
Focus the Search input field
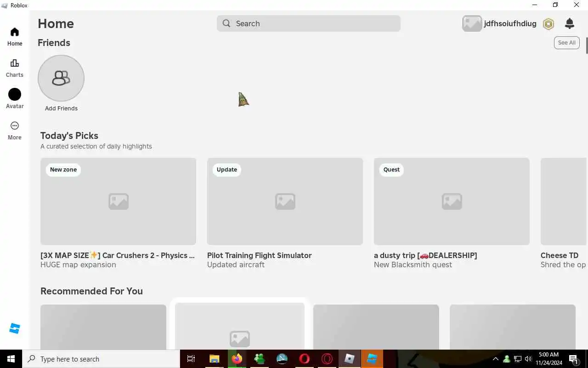(309, 23)
